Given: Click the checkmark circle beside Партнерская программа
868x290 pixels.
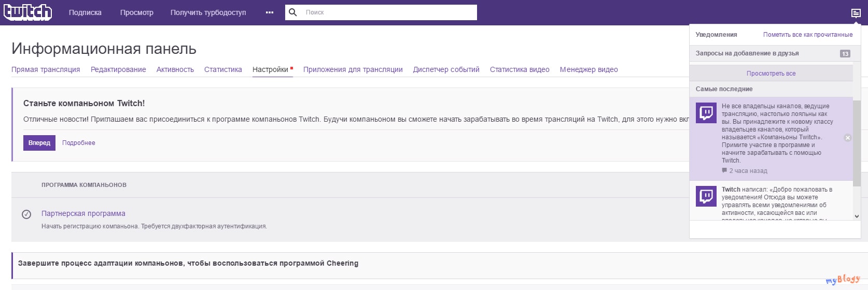Looking at the screenshot, I should click(x=26, y=214).
